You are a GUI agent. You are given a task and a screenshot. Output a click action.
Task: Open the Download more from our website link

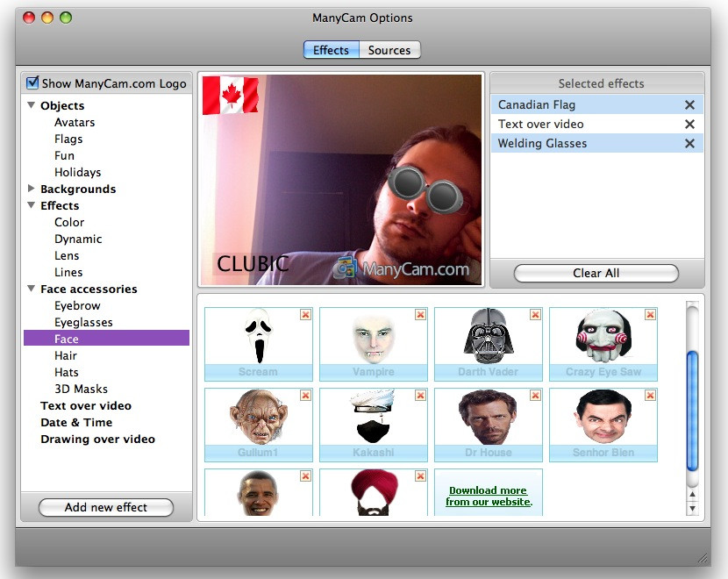click(488, 492)
